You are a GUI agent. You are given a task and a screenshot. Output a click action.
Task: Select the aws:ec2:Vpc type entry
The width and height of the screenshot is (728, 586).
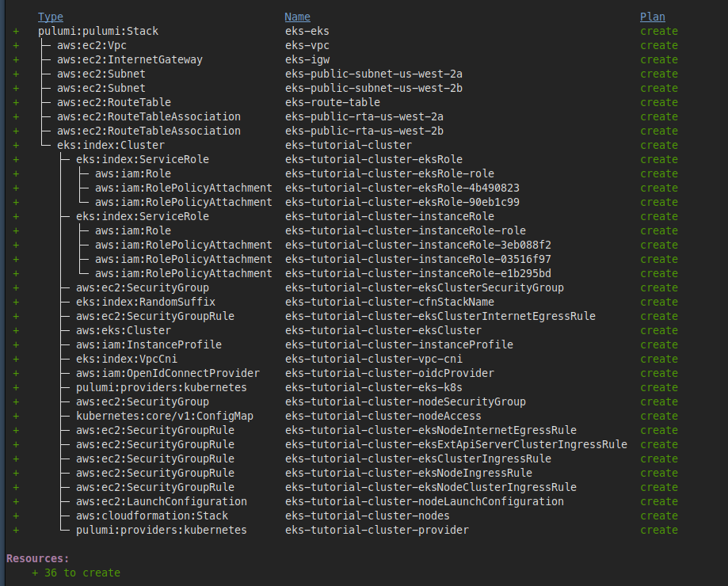tap(91, 45)
